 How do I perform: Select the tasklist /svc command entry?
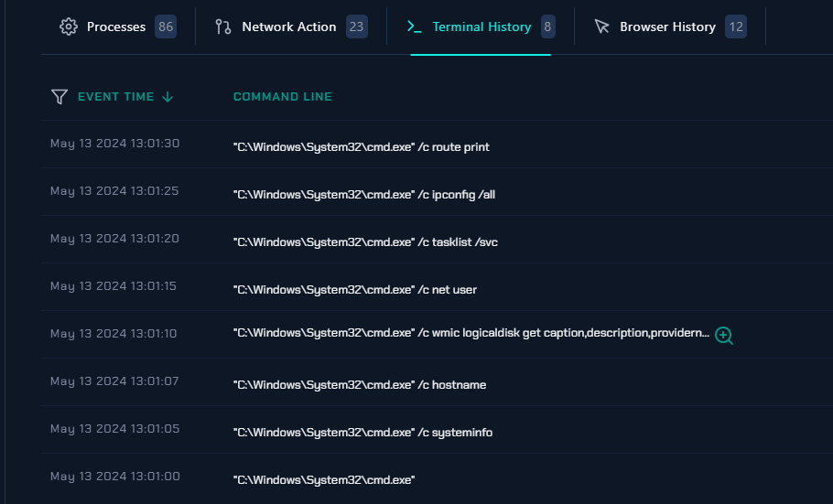365,241
